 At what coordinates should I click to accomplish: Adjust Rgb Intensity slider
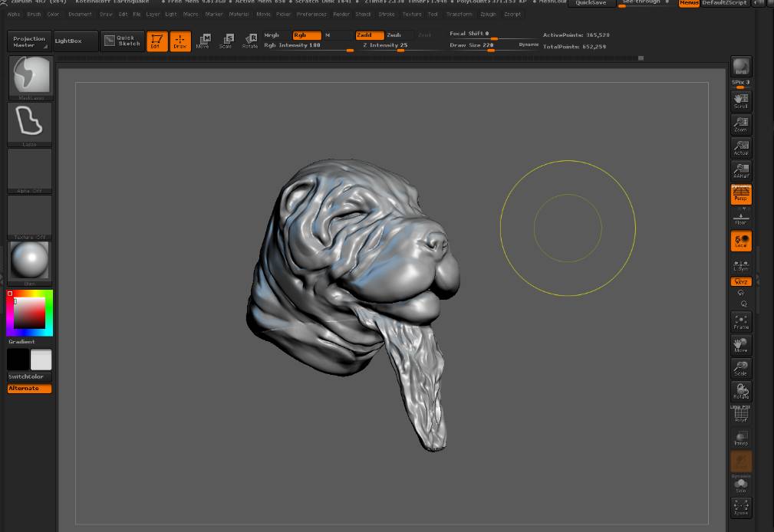(308, 46)
